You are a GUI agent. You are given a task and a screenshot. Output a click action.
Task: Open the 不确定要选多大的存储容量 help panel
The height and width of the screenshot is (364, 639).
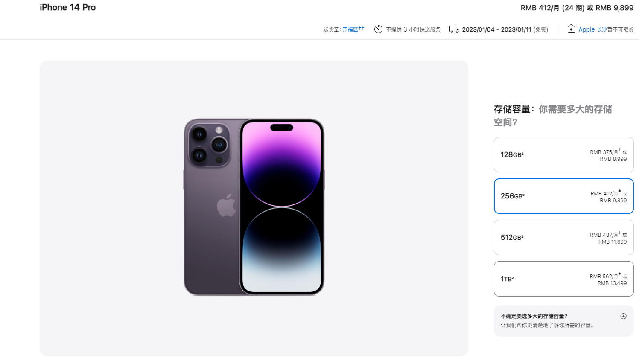point(563,320)
